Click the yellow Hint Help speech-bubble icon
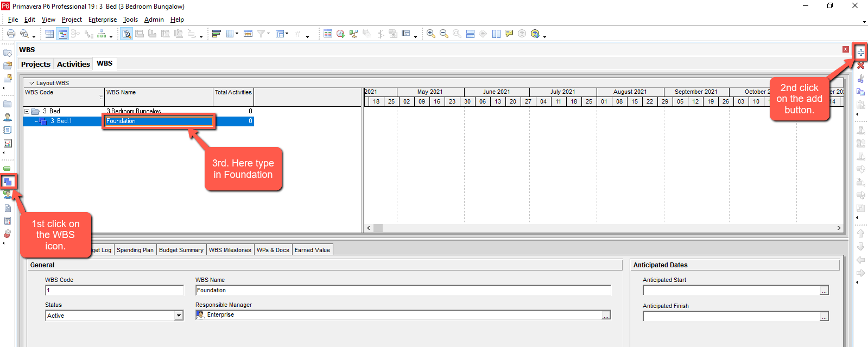Viewport: 868px width, 347px height. (x=509, y=34)
